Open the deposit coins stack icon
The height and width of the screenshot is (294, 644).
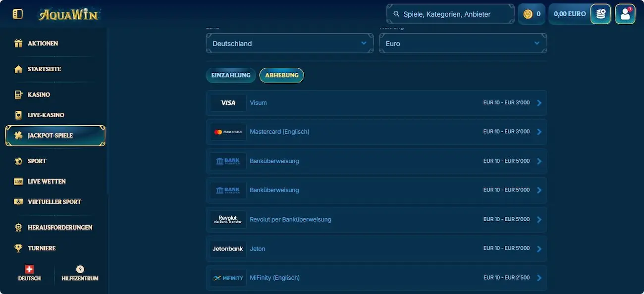click(600, 14)
